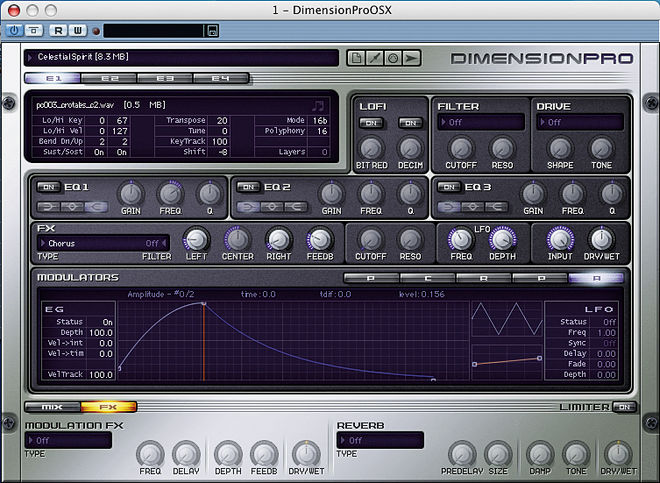The width and height of the screenshot is (660, 483).
Task: Click the Reverb SIZE knob
Action: 498,454
